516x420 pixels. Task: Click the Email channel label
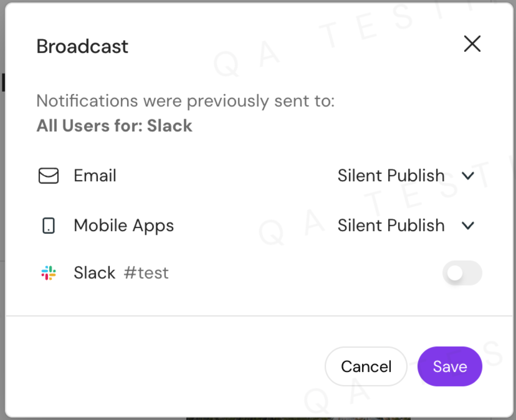coord(95,176)
